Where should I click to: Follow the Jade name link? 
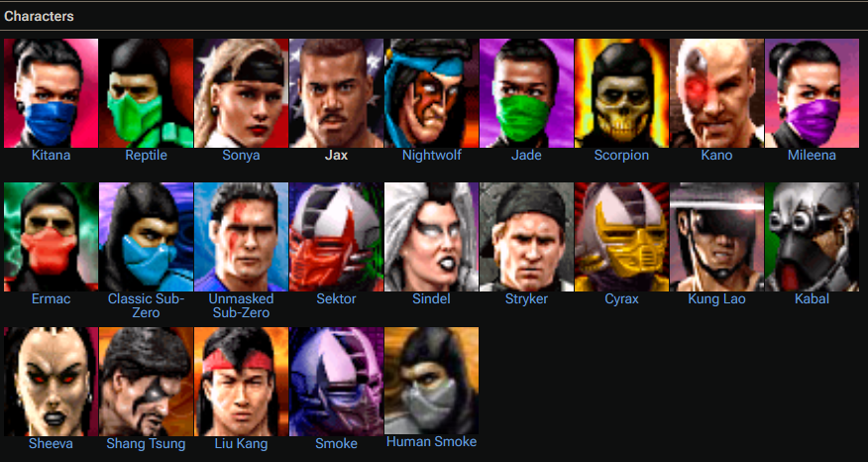[526, 155]
